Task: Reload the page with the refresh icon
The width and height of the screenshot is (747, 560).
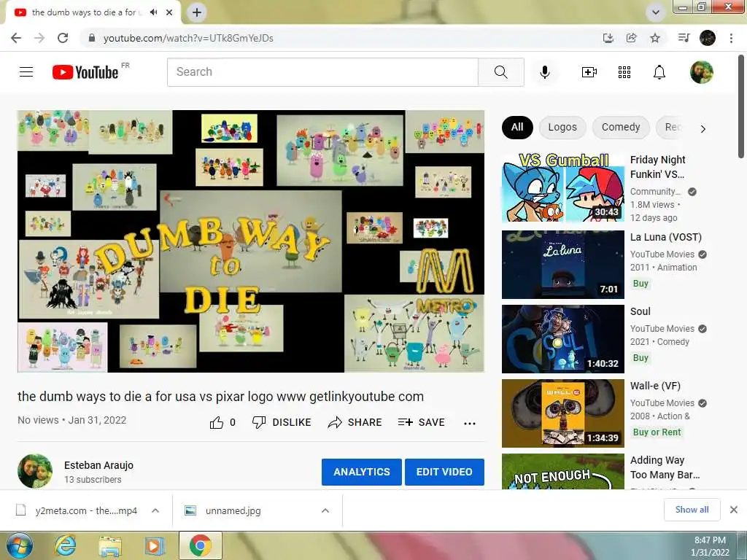Action: (63, 38)
